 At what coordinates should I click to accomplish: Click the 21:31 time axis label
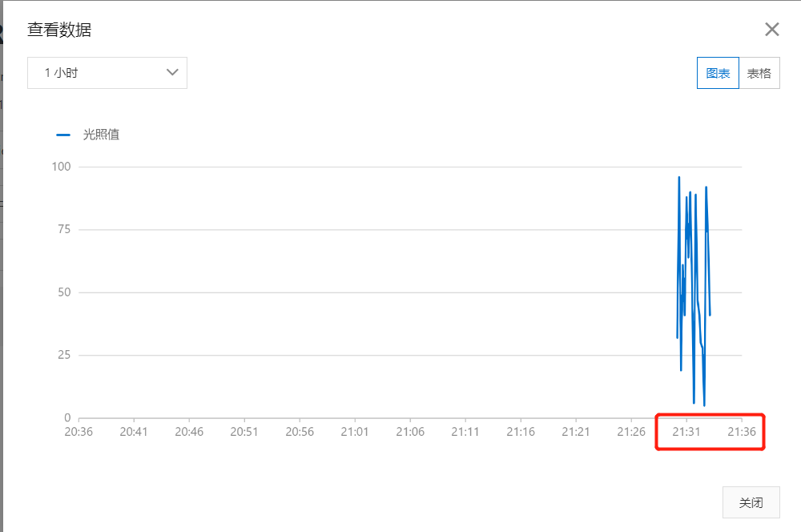[686, 432]
